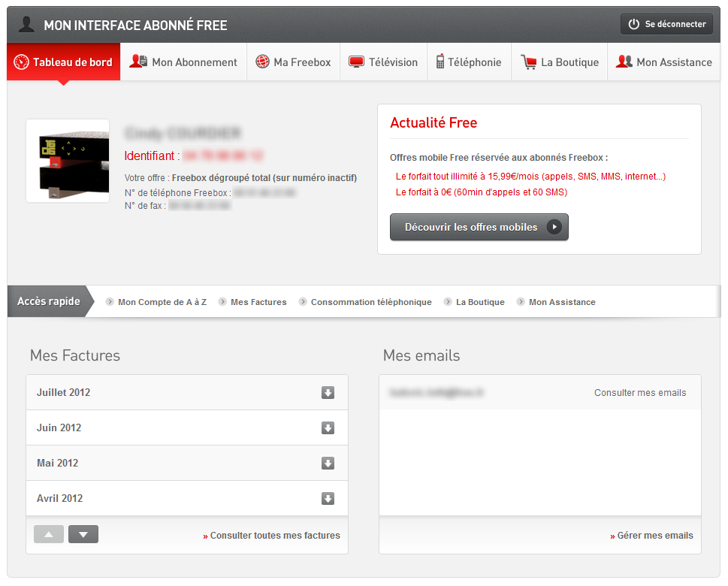Click the blurred email address row

coord(540,392)
